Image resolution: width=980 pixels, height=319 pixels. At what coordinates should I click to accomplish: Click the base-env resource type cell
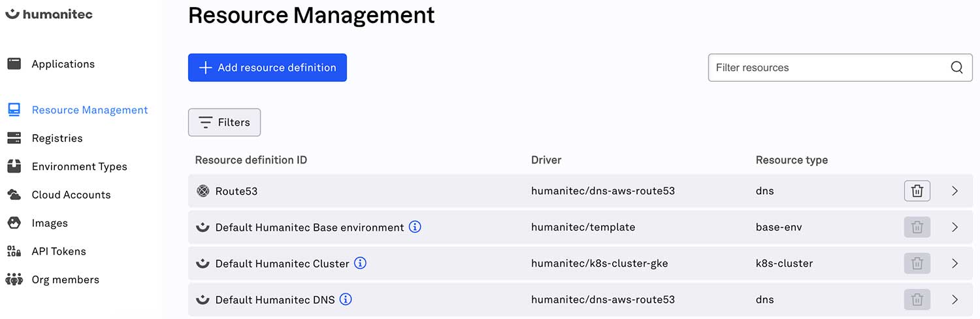click(779, 227)
